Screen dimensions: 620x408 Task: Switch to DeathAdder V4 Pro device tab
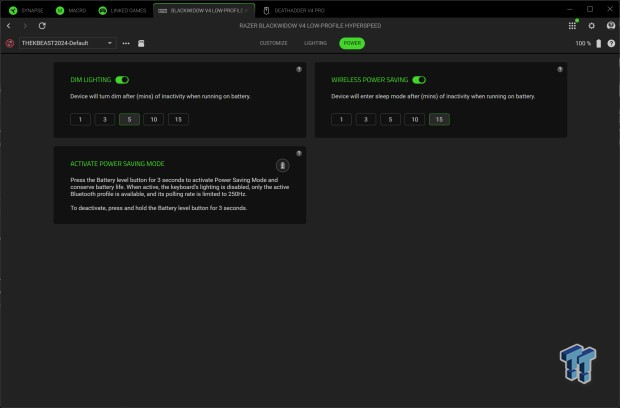click(x=295, y=11)
